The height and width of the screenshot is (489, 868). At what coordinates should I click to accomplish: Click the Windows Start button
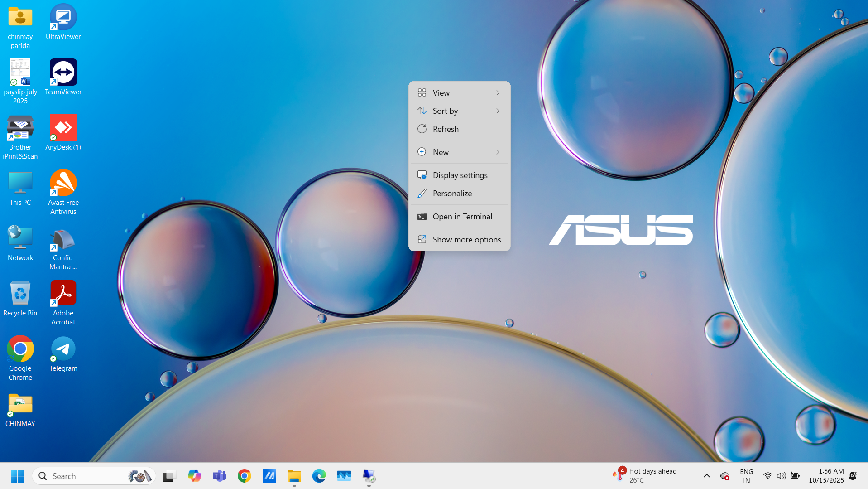click(17, 476)
